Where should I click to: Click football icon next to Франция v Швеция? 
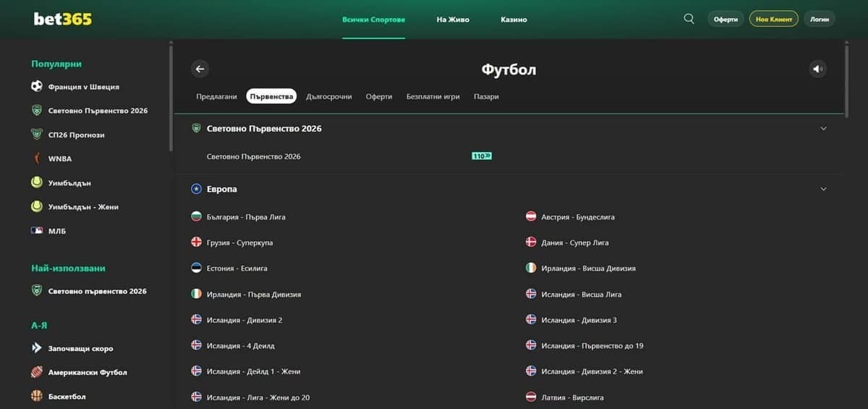click(x=37, y=87)
